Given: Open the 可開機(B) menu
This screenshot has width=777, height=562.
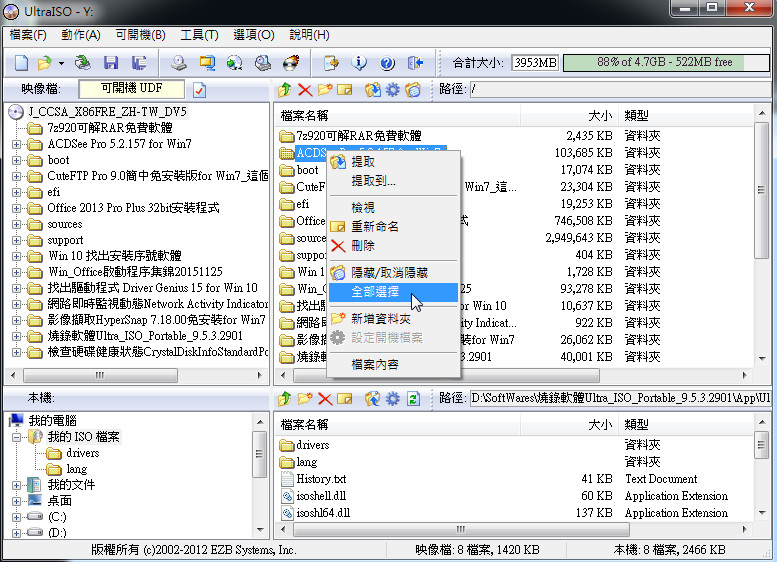Looking at the screenshot, I should click(x=140, y=35).
